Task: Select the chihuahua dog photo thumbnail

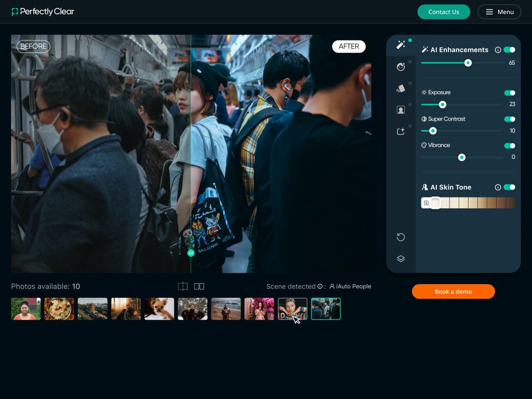Action: pyautogui.click(x=159, y=309)
